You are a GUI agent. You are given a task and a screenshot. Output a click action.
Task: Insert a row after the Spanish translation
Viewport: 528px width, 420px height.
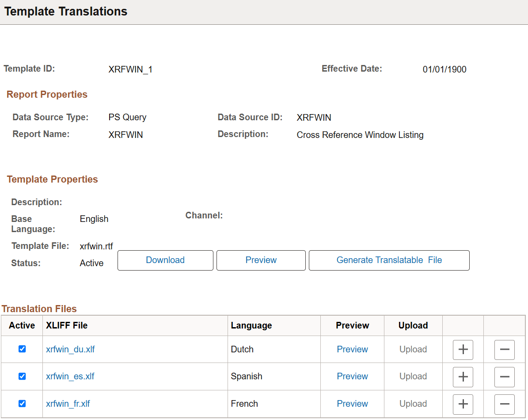(463, 376)
